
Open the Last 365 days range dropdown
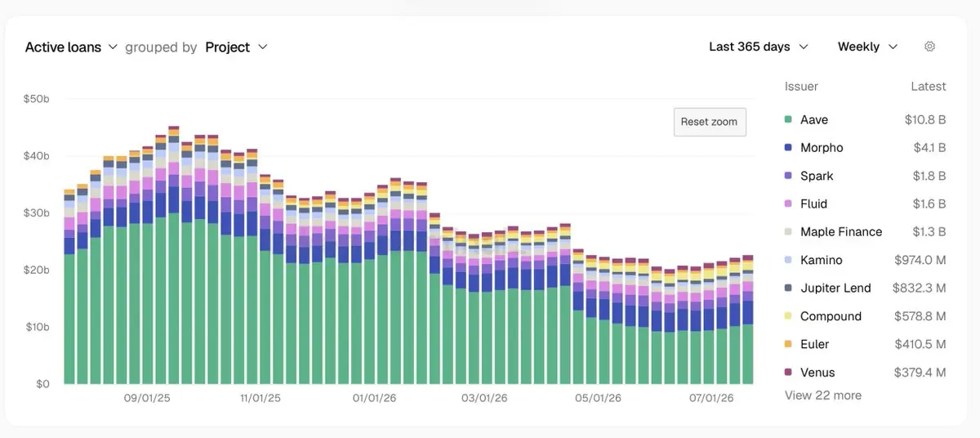(759, 47)
